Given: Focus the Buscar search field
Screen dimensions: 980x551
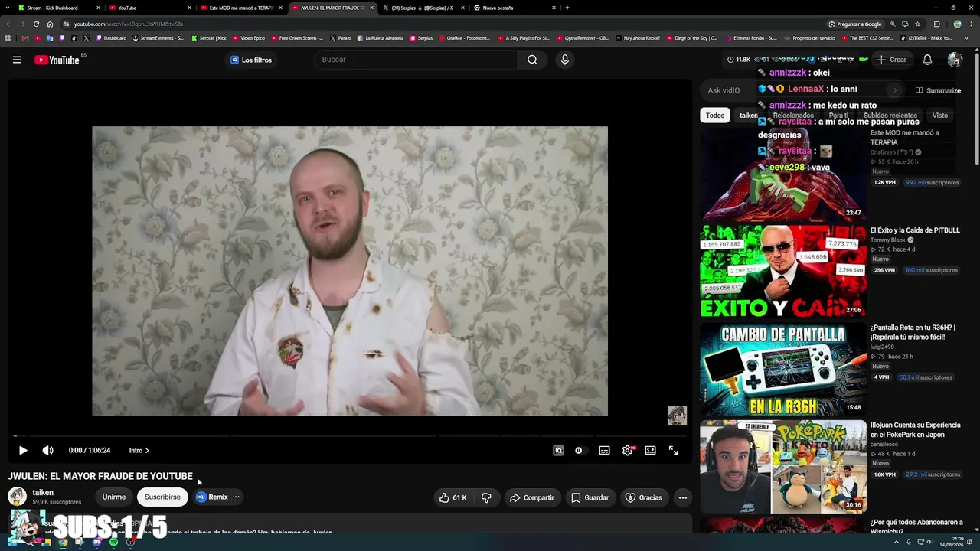Looking at the screenshot, I should [417, 60].
